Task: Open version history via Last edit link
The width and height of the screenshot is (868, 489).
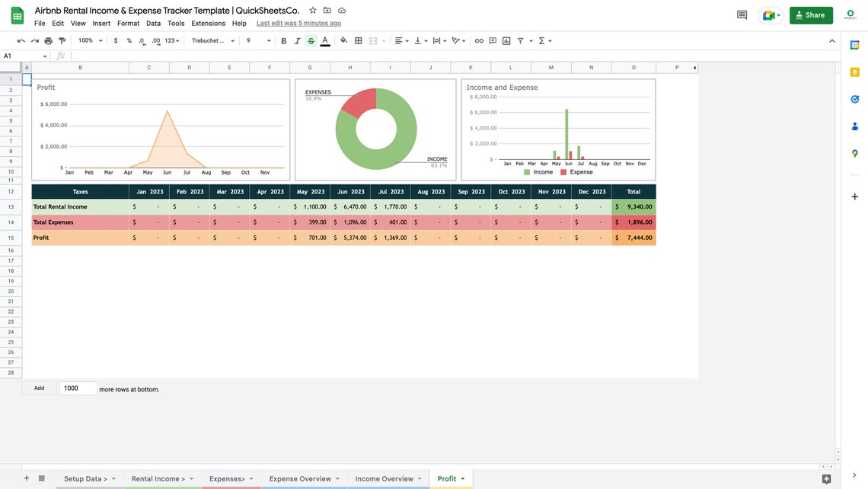Action: (x=298, y=22)
